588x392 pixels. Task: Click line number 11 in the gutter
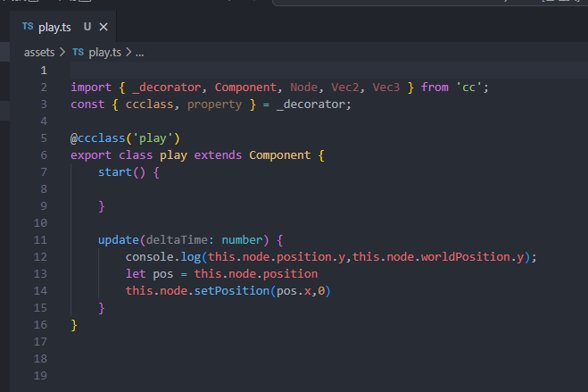pyautogui.click(x=40, y=239)
